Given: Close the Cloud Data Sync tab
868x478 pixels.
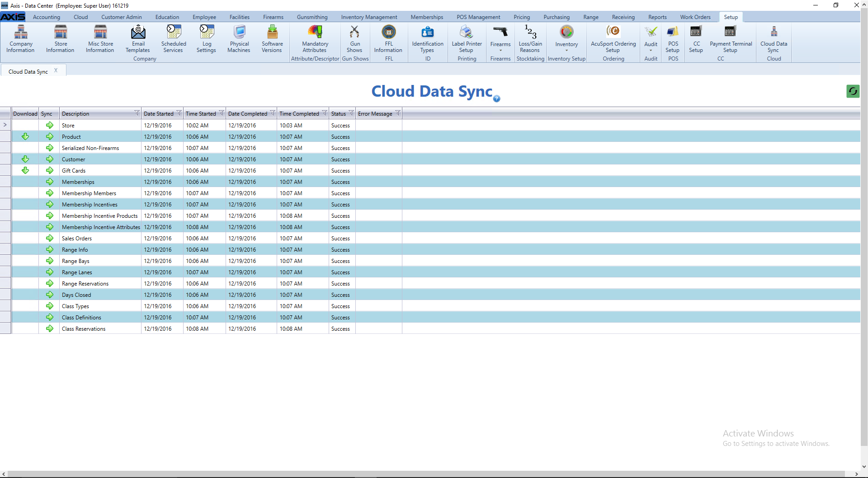Looking at the screenshot, I should pyautogui.click(x=56, y=70).
